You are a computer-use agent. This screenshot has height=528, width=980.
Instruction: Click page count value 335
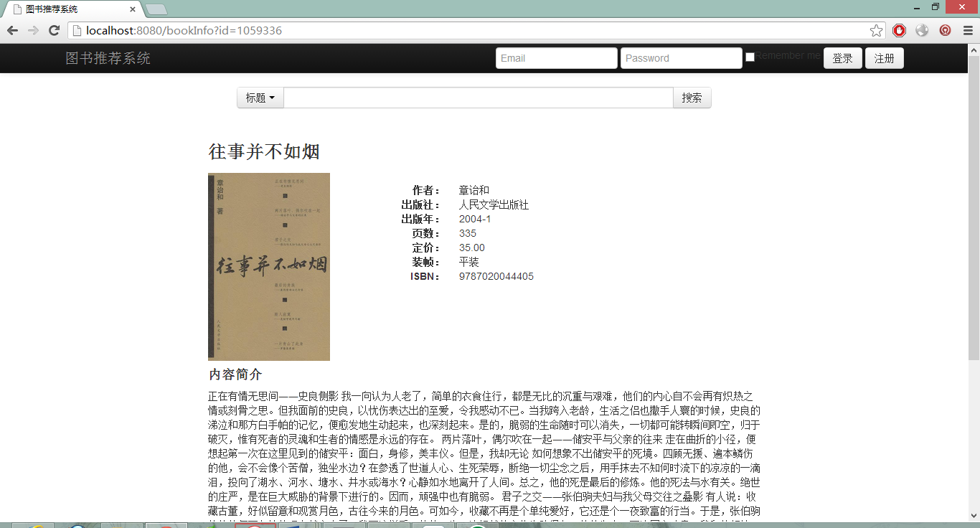click(x=468, y=233)
